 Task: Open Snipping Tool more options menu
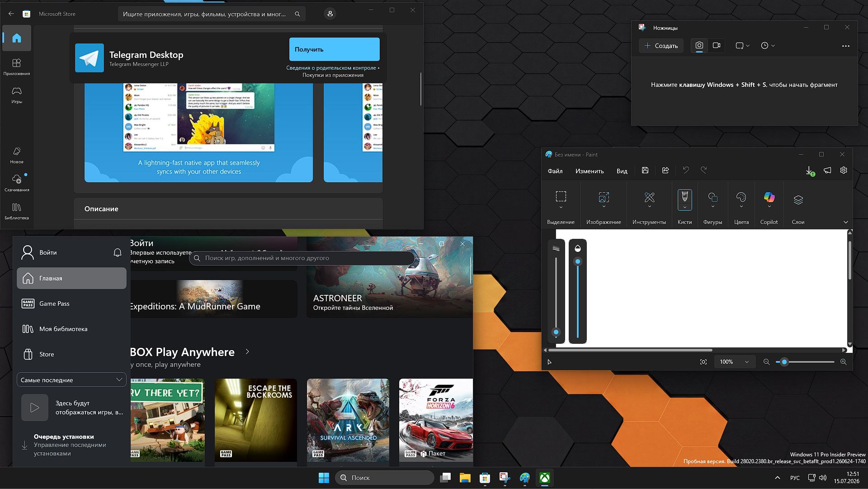[846, 46]
